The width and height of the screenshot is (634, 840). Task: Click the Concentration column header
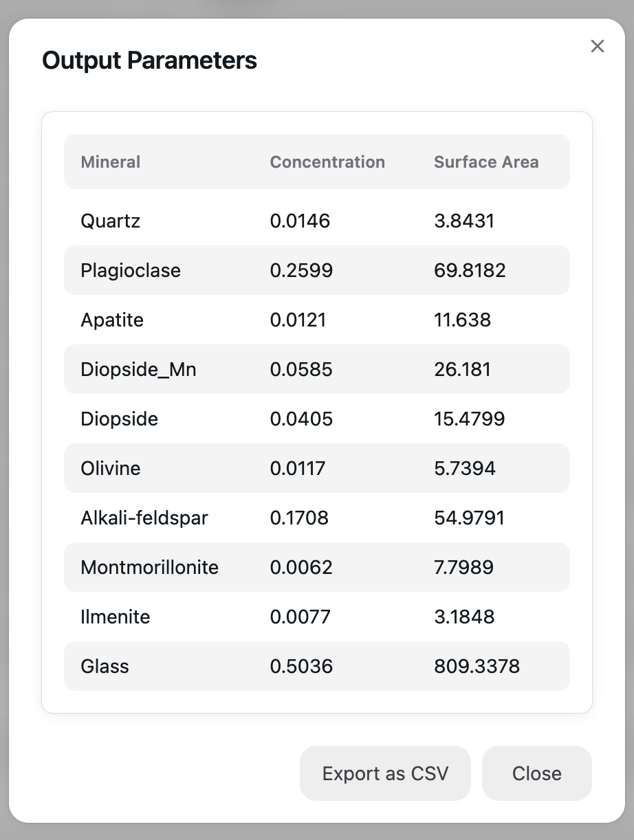pyautogui.click(x=327, y=162)
